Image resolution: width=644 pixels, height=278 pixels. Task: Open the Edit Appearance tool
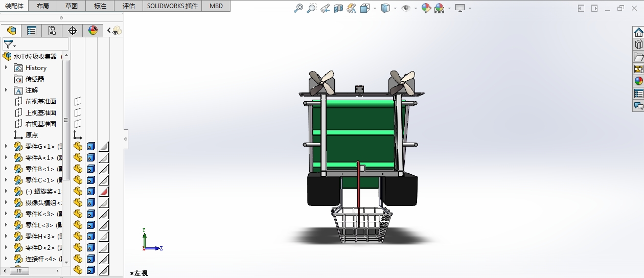[426, 8]
